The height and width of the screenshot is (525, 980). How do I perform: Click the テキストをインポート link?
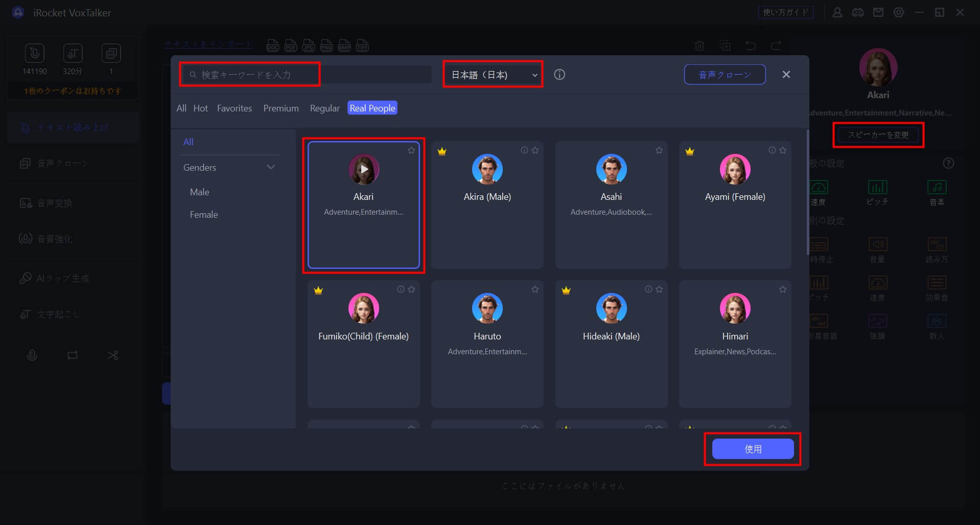[208, 44]
